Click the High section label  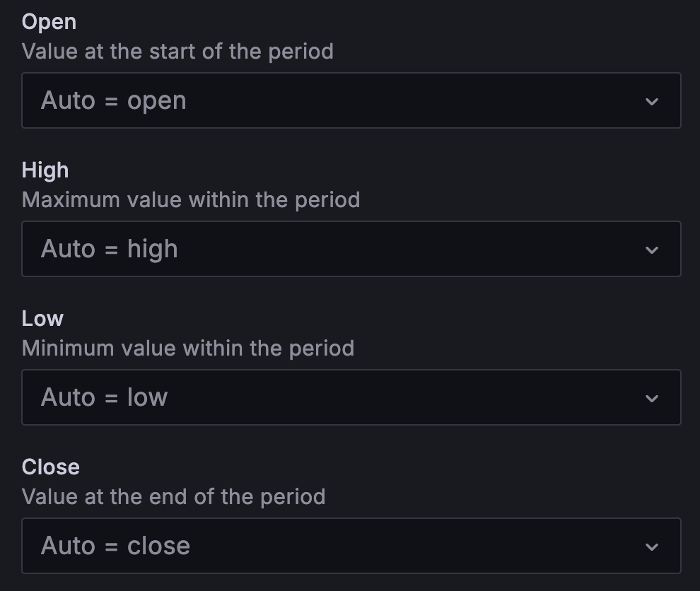46,170
